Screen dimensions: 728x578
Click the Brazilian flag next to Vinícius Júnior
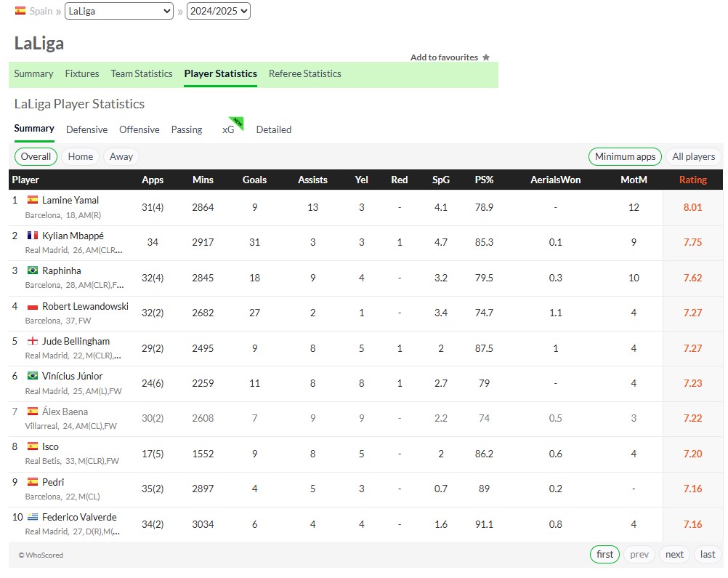[x=33, y=376]
